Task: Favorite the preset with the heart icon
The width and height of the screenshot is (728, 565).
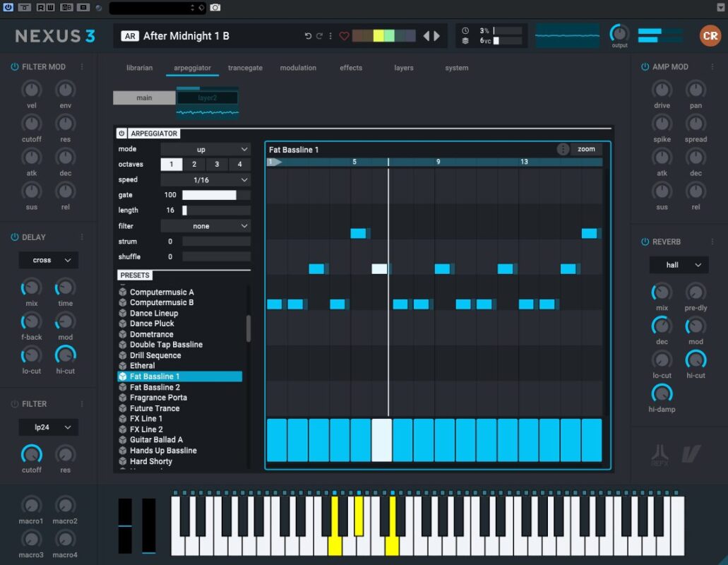Action: [345, 36]
